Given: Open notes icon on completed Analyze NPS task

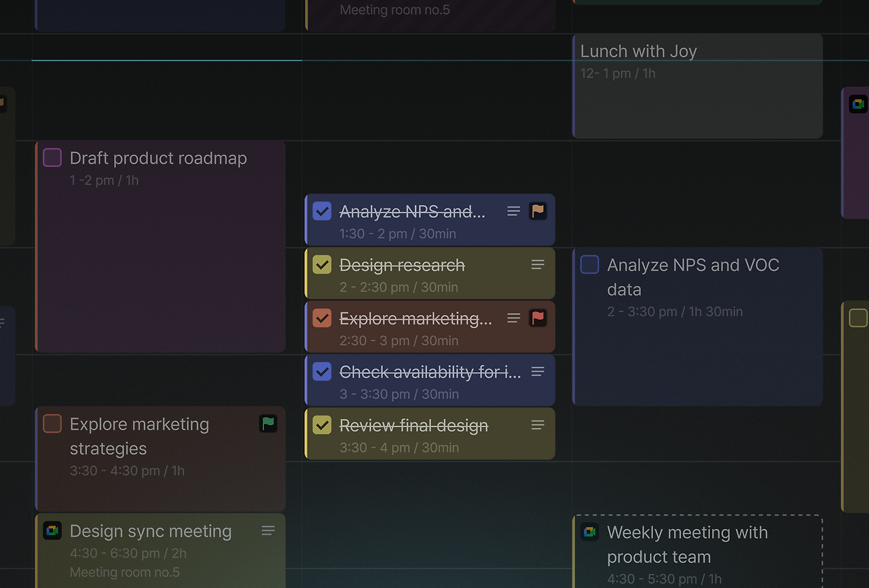Looking at the screenshot, I should pyautogui.click(x=514, y=211).
